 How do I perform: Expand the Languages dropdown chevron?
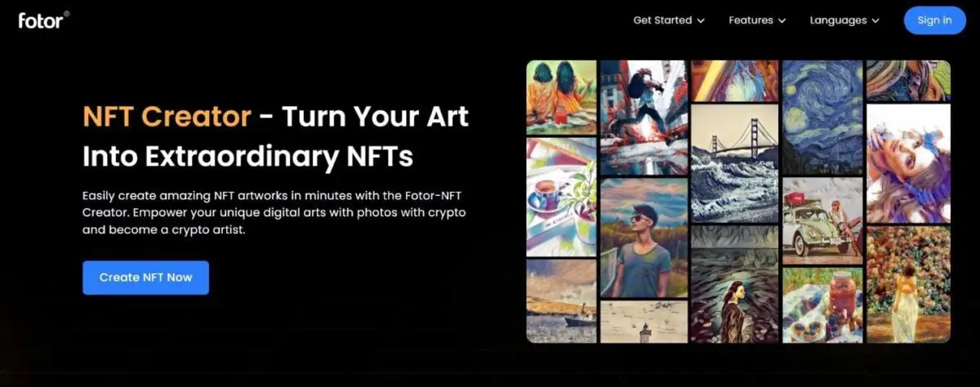tap(875, 20)
